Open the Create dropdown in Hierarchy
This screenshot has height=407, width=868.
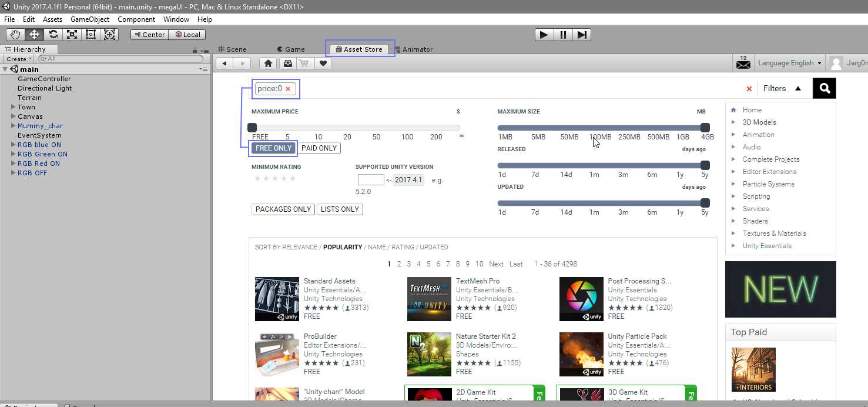[x=19, y=59]
